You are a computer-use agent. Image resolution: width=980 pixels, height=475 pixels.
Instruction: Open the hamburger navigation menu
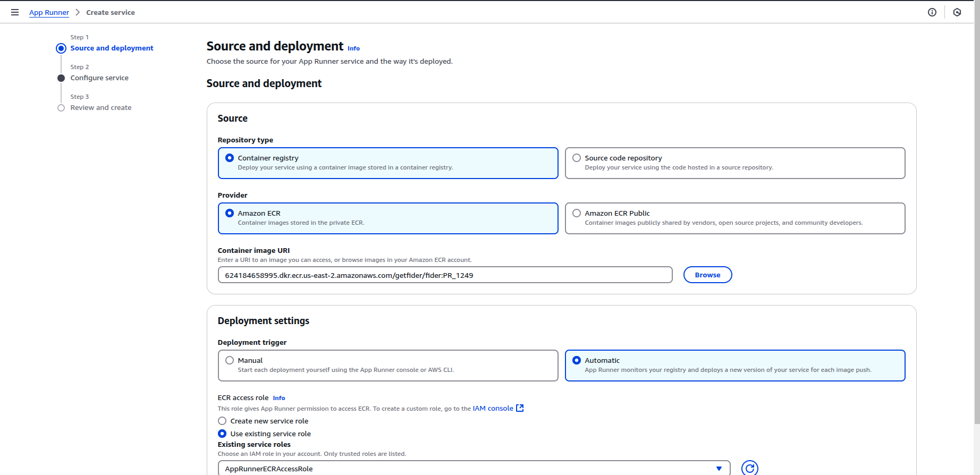click(15, 12)
